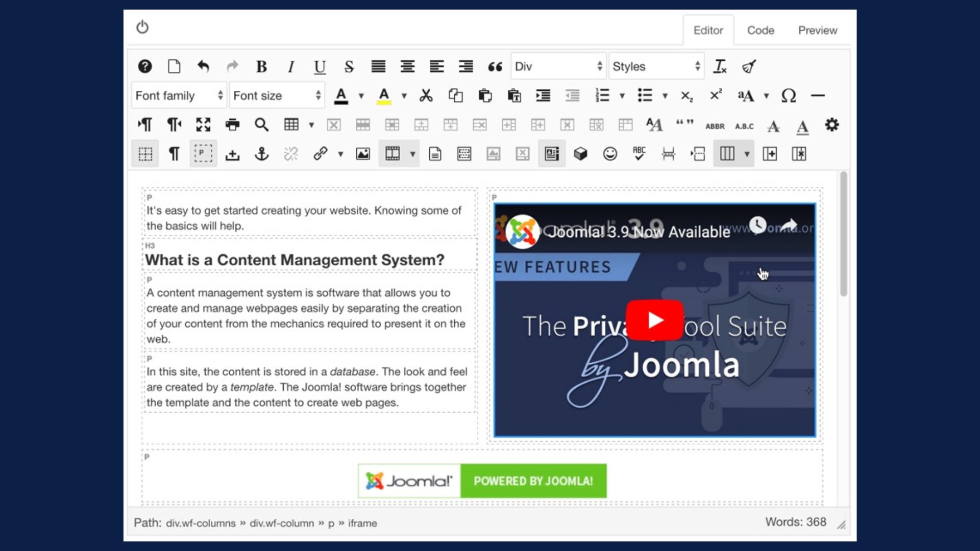Image resolution: width=980 pixels, height=551 pixels.
Task: Switch to the Code tab
Action: tap(761, 31)
